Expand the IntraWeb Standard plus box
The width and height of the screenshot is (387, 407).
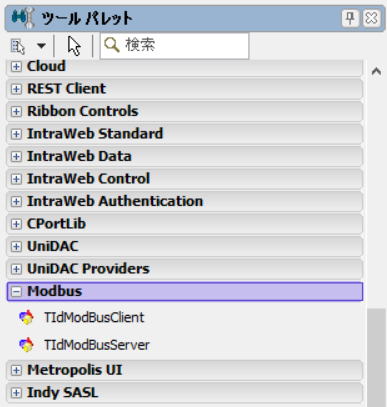click(16, 134)
